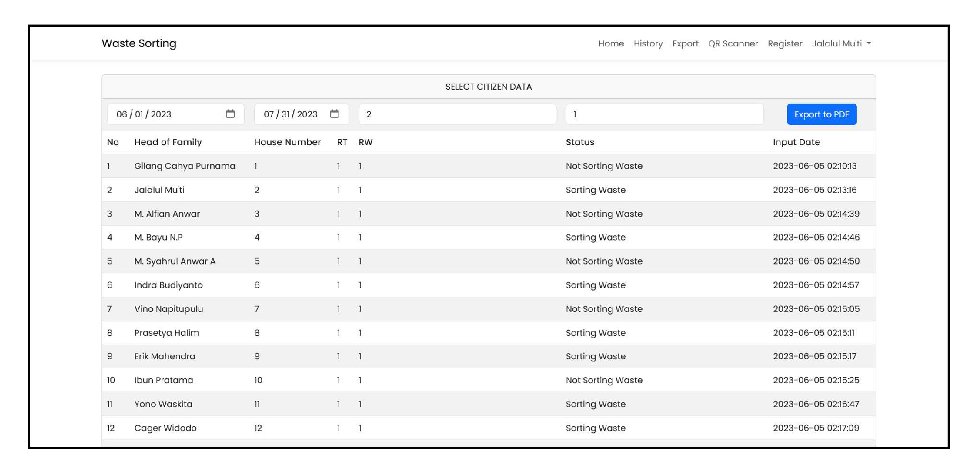Select the Gilang Cahya Purnama row
980x473 pixels.
(x=185, y=166)
